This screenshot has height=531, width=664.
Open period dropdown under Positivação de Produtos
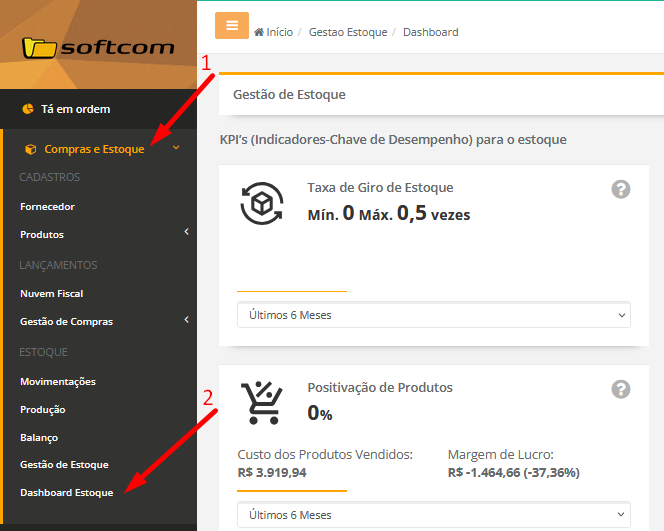(433, 515)
